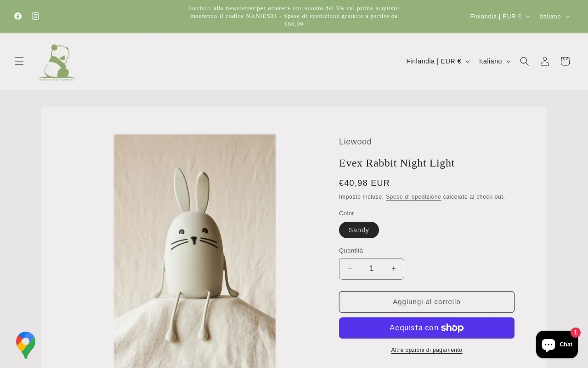Increase quantity with the plus button
The width and height of the screenshot is (588, 368).
point(394,269)
